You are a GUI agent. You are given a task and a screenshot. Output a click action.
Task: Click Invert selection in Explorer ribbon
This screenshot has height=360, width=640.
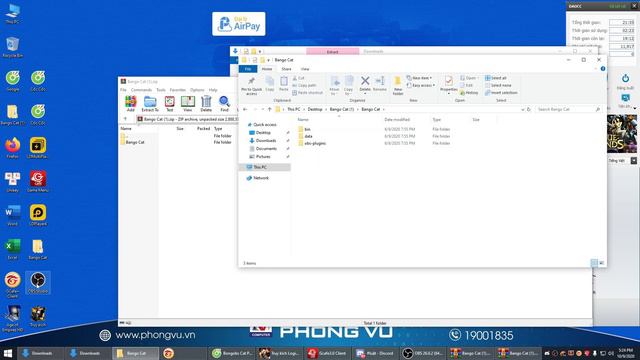point(501,93)
